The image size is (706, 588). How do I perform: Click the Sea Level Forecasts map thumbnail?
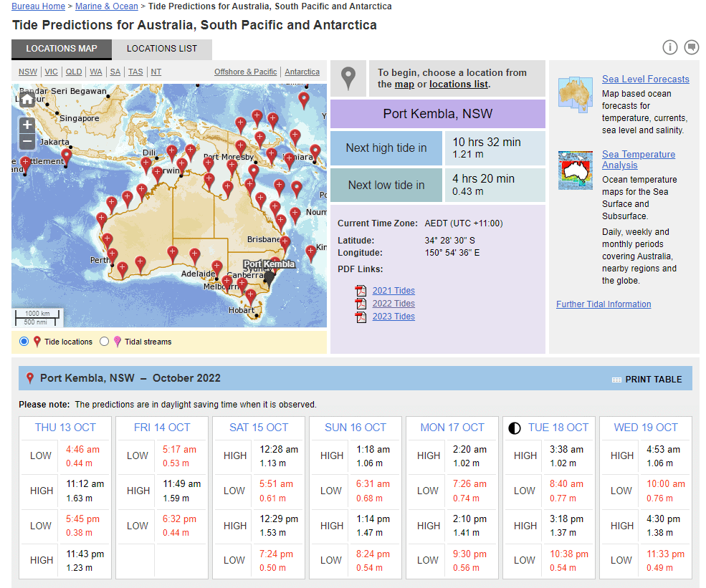coord(575,94)
